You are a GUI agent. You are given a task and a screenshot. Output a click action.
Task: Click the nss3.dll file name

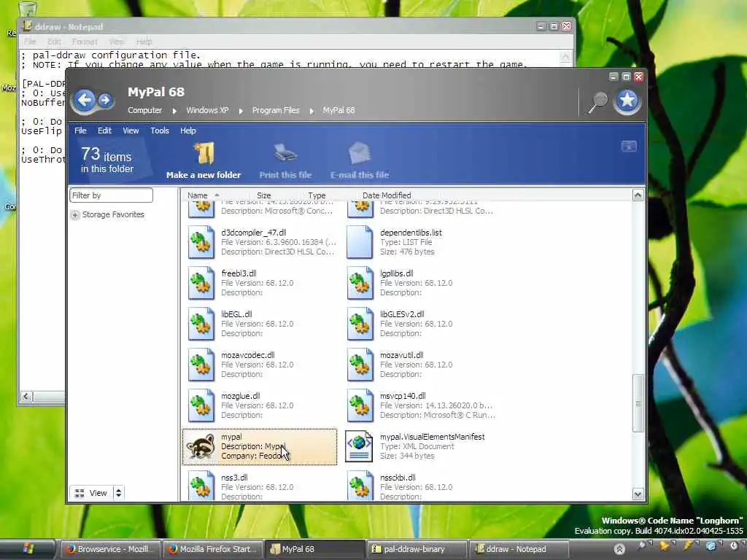[234, 478]
